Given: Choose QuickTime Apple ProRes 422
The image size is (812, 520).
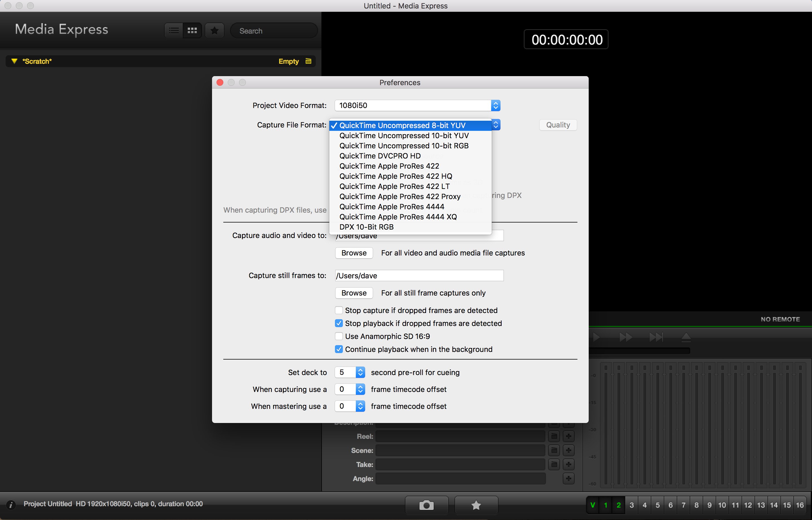Looking at the screenshot, I should [x=410, y=166].
